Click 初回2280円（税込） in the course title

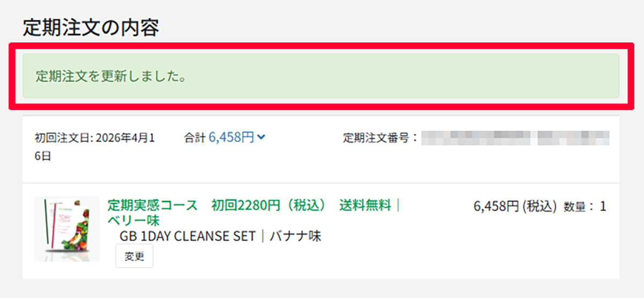[x=268, y=206]
